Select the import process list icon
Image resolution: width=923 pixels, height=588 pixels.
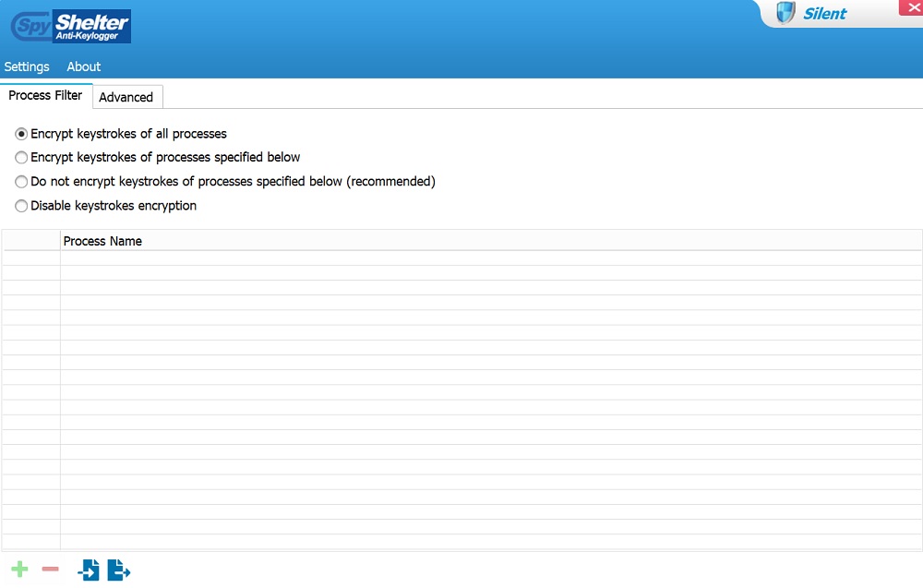[x=89, y=570]
